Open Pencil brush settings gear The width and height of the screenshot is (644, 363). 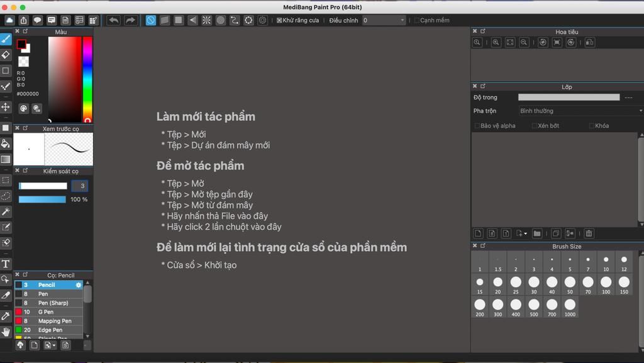point(79,284)
